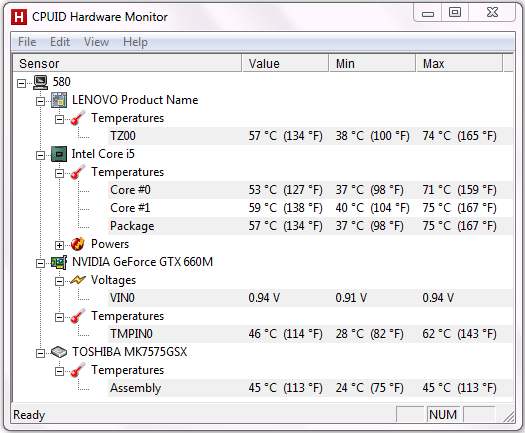Collapse the TOSHIBA MK7575GSX node

click(40, 353)
